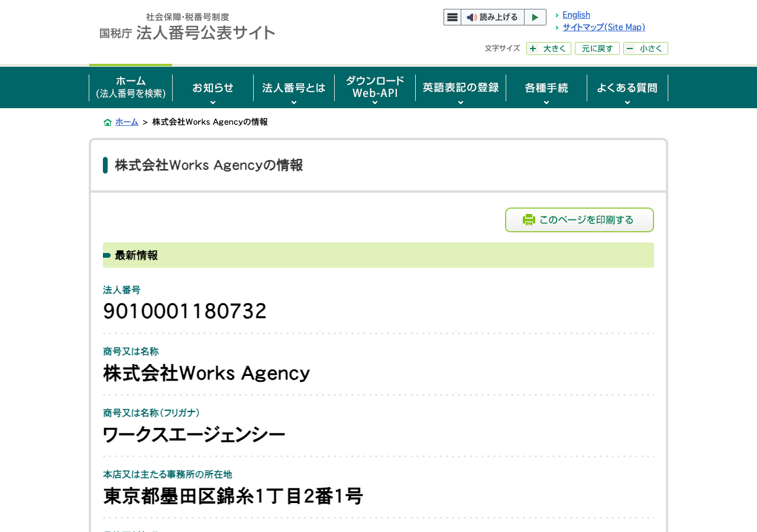This screenshot has width=757, height=532.
Task: Click このページを印刷する print button
Action: (x=580, y=220)
